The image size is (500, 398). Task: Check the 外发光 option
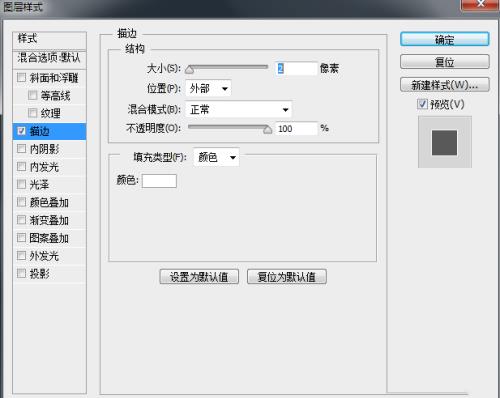(21, 256)
